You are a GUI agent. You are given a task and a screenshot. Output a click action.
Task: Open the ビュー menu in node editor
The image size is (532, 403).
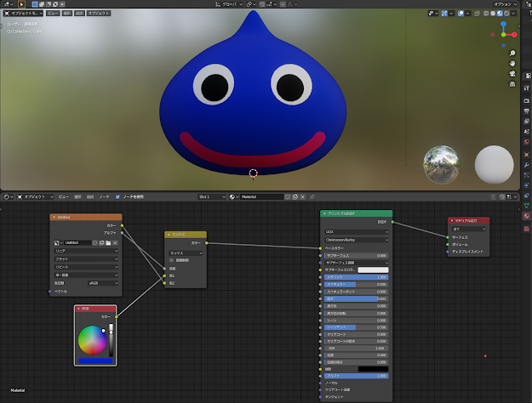64,196
